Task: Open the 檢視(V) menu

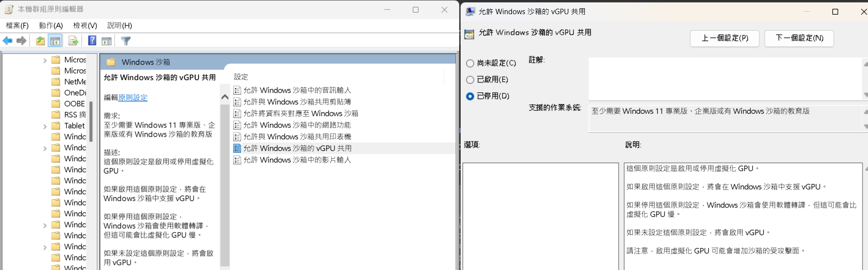Action: tap(85, 25)
